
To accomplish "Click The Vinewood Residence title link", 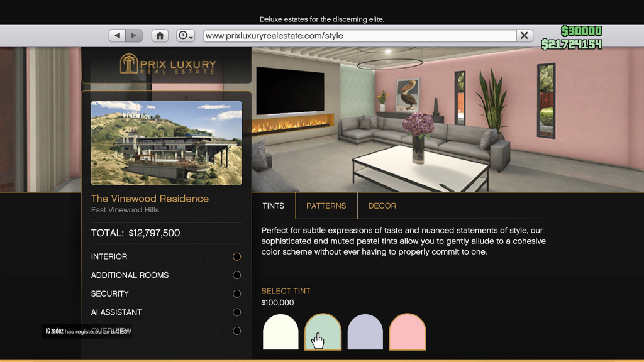I will [x=150, y=199].
